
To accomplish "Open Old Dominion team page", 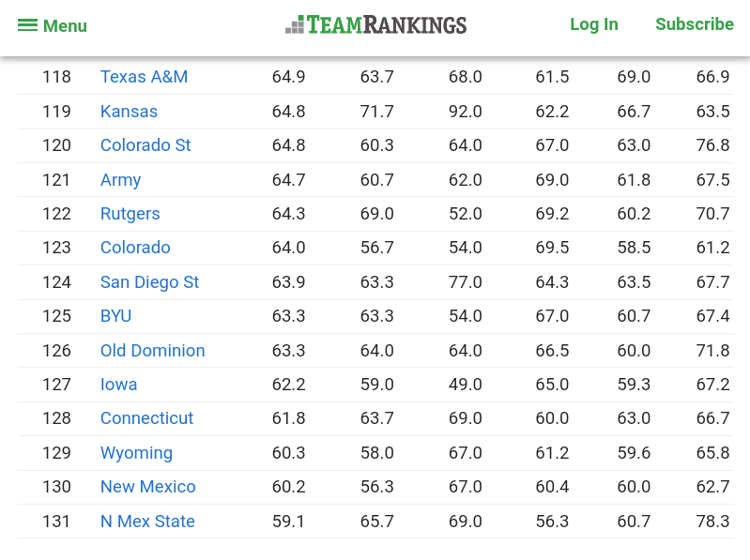I will [152, 351].
